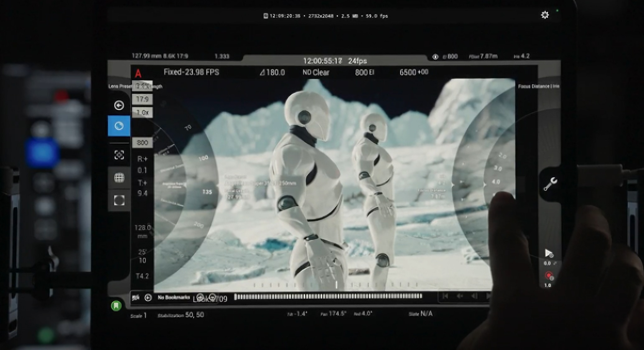Tap the 800 EI exposure index
Viewport: 644px width, 350px height.
click(x=365, y=72)
